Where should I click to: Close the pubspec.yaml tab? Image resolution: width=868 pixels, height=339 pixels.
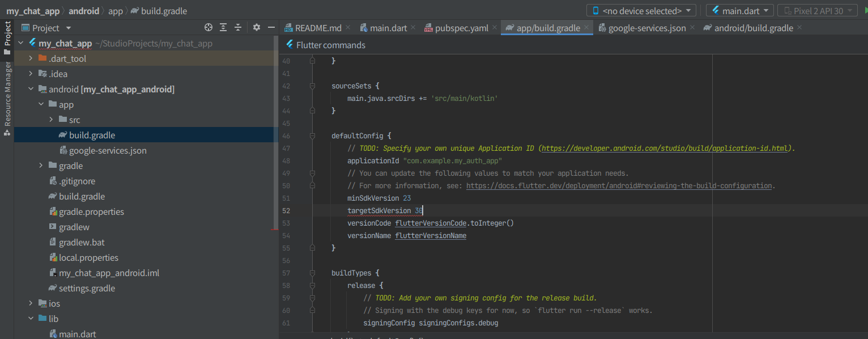coord(494,27)
